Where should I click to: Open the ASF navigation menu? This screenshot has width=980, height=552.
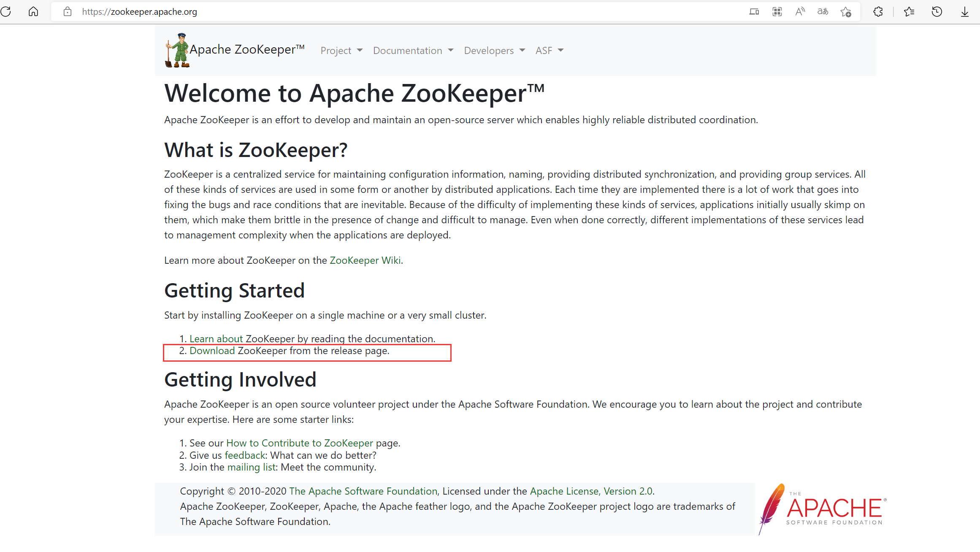[x=549, y=51]
